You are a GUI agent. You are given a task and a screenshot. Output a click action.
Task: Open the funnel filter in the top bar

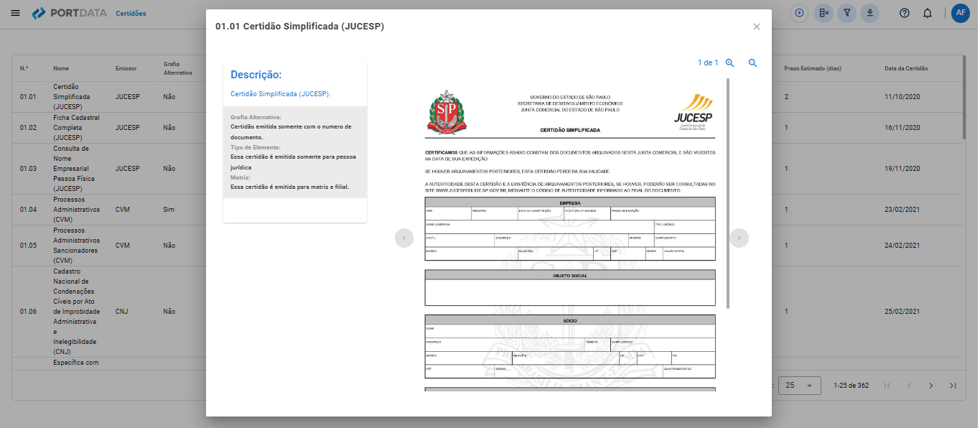tap(847, 13)
